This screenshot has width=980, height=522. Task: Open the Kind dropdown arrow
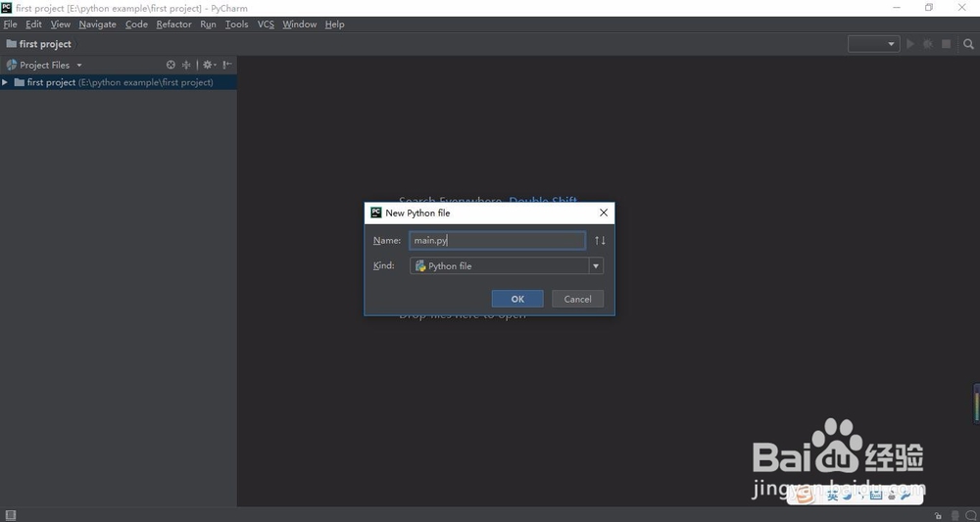pos(596,266)
